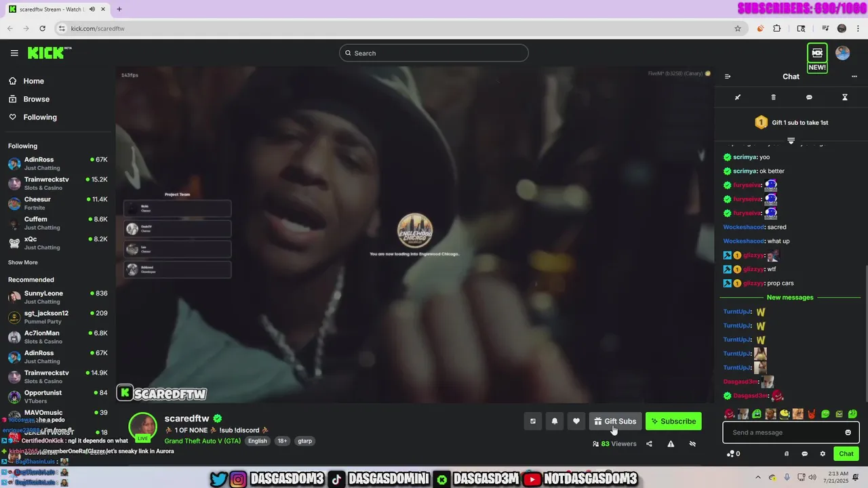868x488 pixels.
Task: Open SunnyLeone recommended channel
Action: 58,297
